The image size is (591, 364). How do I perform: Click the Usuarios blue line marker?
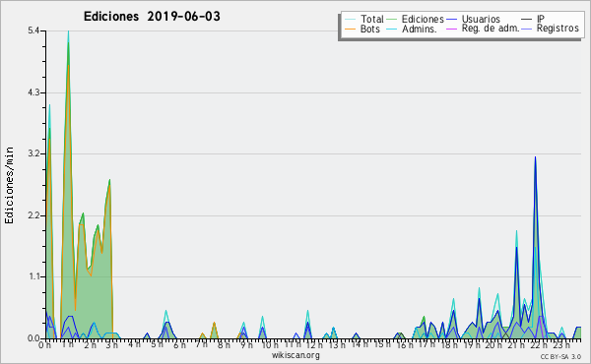[x=451, y=20]
